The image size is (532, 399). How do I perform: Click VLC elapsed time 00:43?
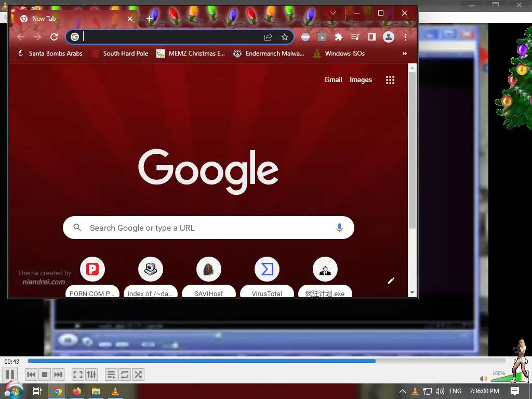pos(11,362)
